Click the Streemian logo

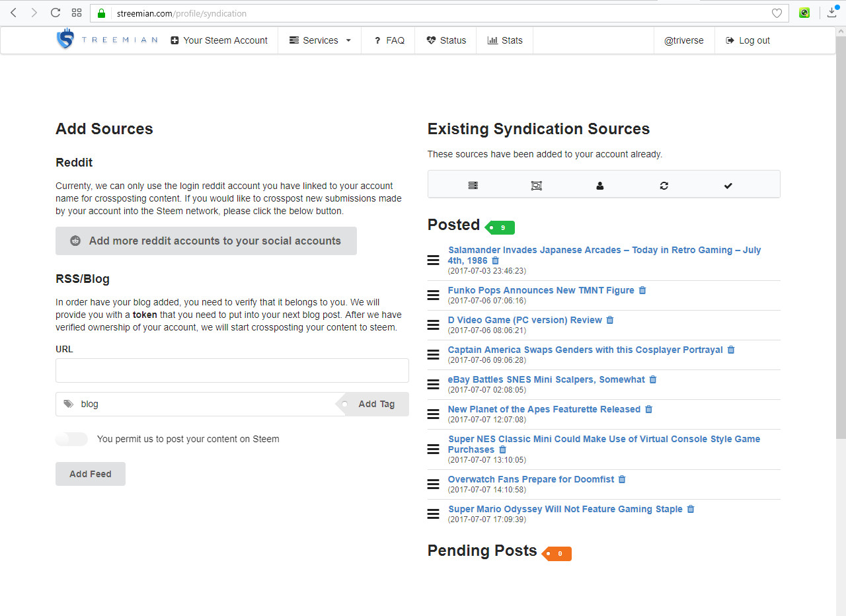click(106, 40)
